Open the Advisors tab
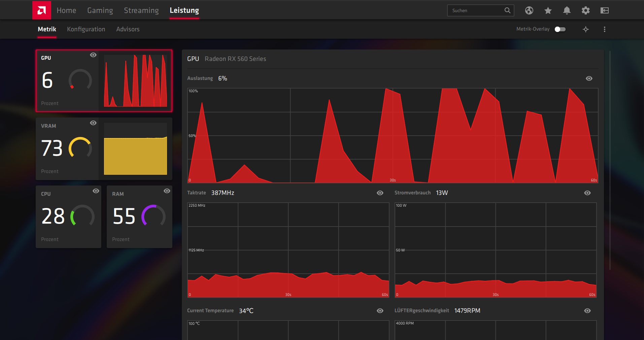Viewport: 644px width, 340px height. [x=128, y=29]
